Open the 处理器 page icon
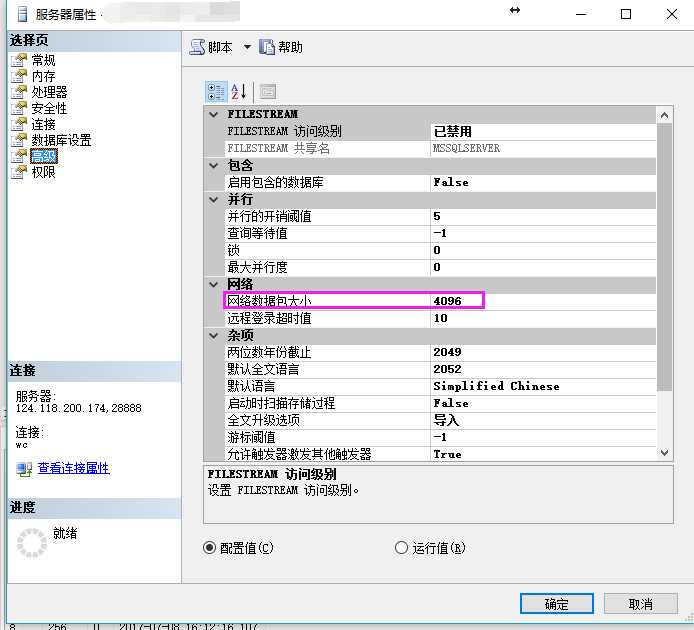The width and height of the screenshot is (694, 630). coord(19,92)
